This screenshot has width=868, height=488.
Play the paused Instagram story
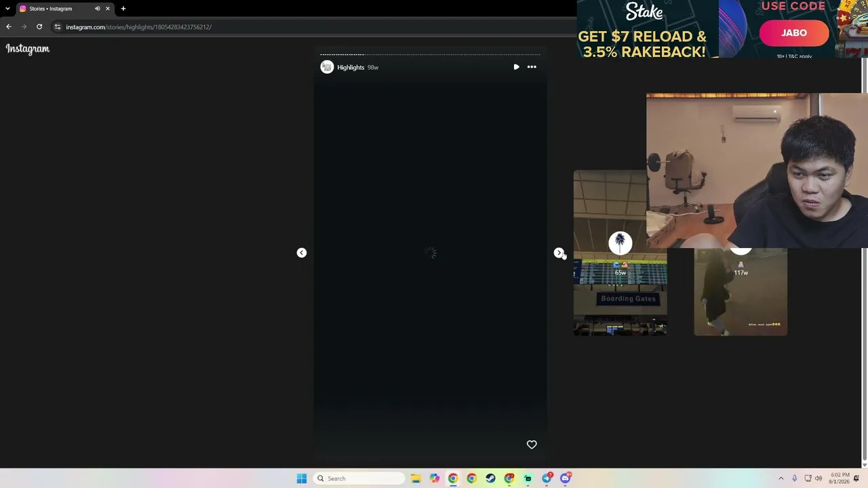[x=516, y=67]
